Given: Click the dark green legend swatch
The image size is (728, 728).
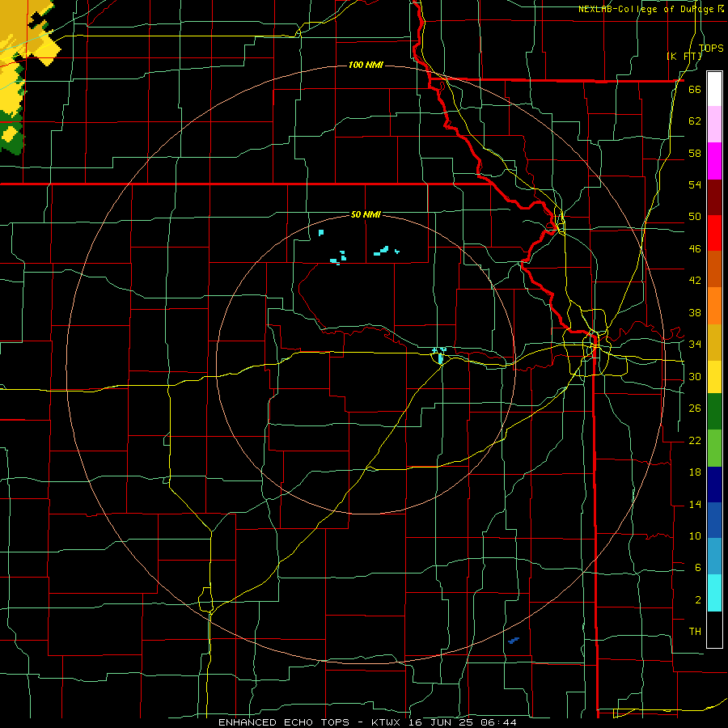Looking at the screenshot, I should 714,412.
